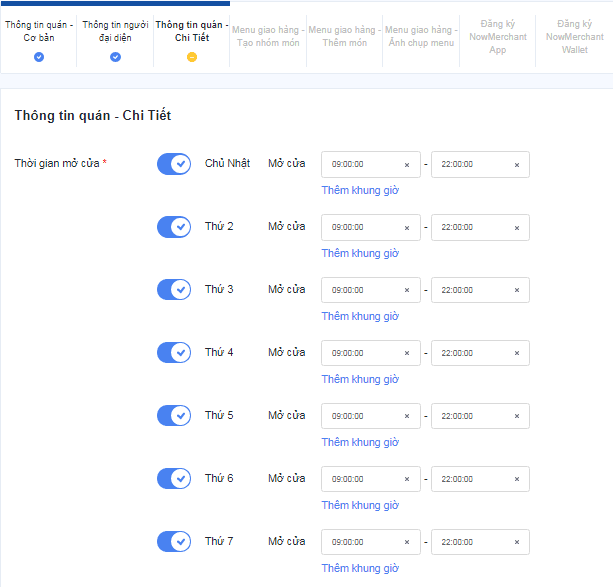
Task: Clear Thứ 3 opening time field
Action: 407,290
